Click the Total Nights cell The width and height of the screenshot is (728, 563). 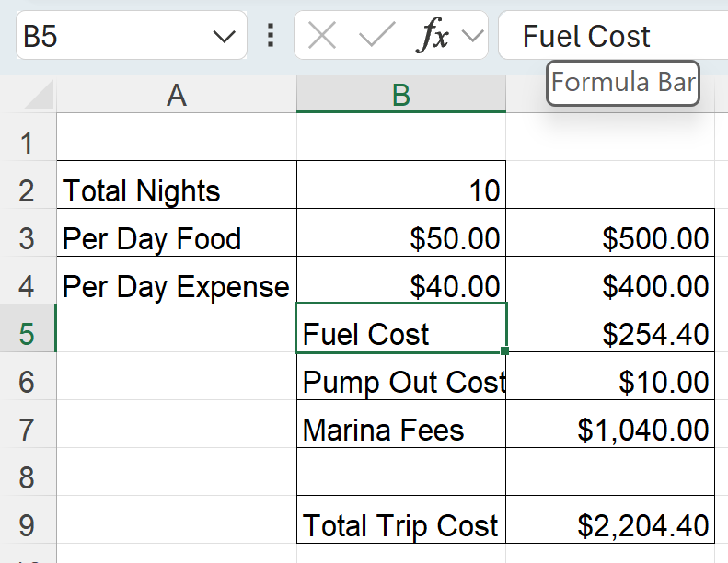tap(177, 190)
